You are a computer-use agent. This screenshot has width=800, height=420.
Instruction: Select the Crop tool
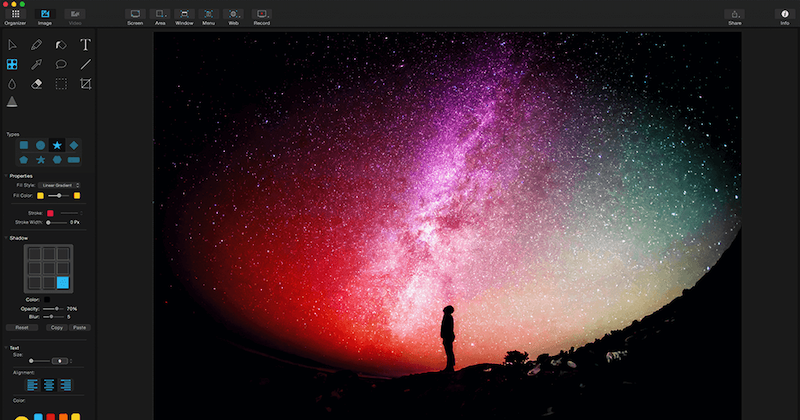pos(85,84)
